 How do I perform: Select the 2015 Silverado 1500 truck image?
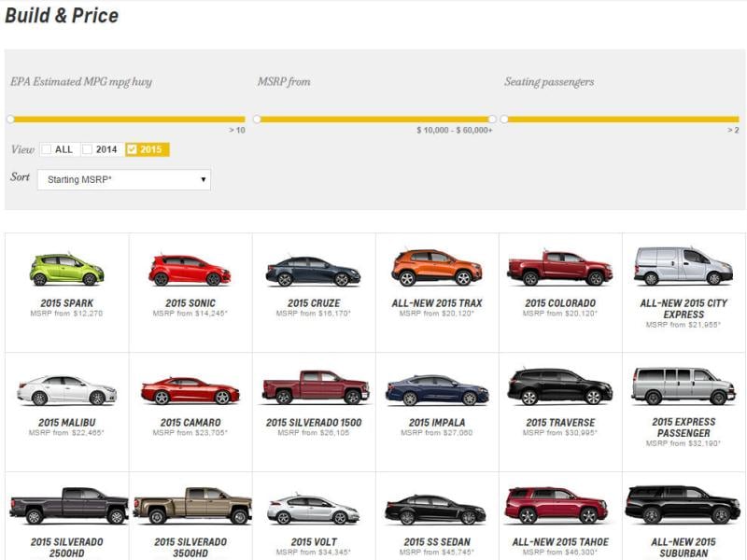tap(315, 387)
